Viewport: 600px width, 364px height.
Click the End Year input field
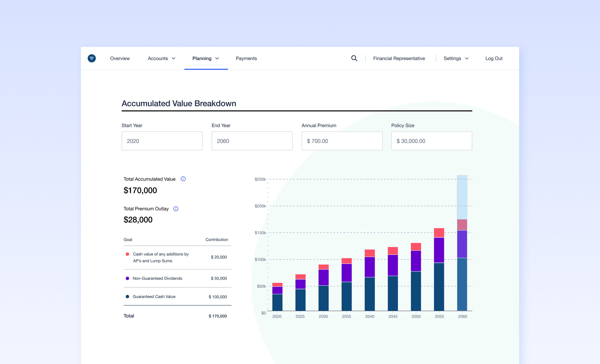pos(252,141)
